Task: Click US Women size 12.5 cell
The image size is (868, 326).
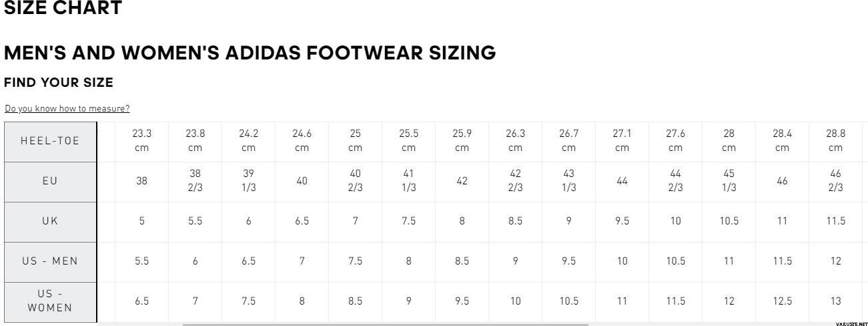Action: [783, 301]
